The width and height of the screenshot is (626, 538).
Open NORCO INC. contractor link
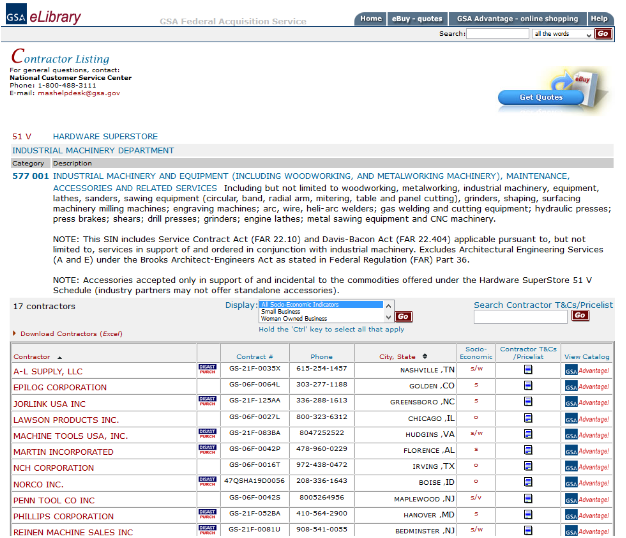click(38, 485)
